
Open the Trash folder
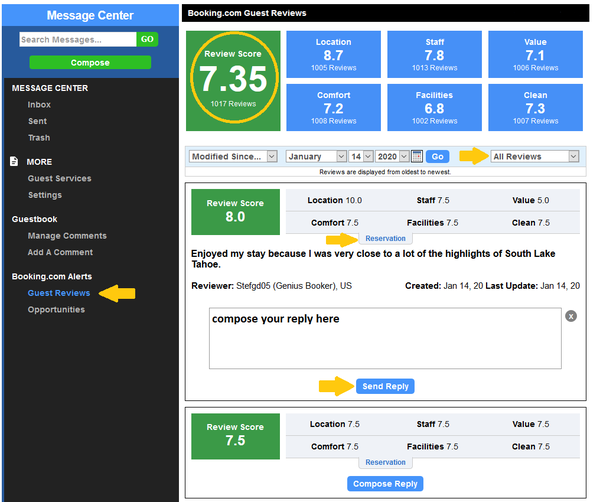pos(39,137)
